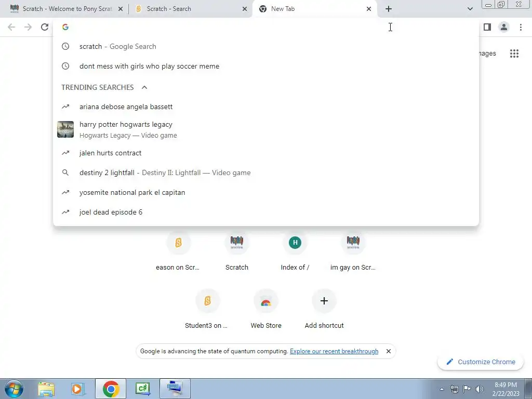This screenshot has height=399, width=532.
Task: Click the volume speaker tray icon
Action: coord(479,389)
